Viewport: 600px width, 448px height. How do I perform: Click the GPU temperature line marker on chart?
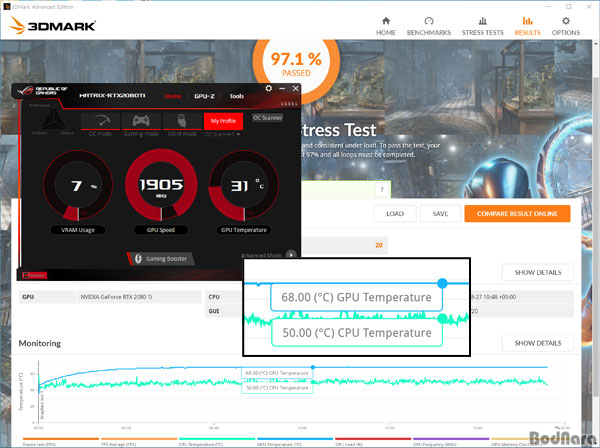coord(313,367)
